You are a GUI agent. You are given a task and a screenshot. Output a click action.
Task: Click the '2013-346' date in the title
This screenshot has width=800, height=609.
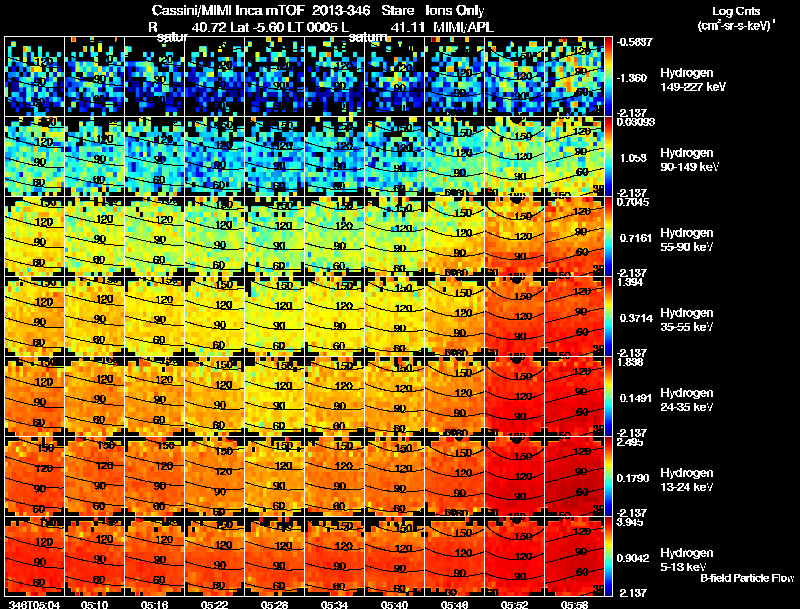pyautogui.click(x=340, y=10)
